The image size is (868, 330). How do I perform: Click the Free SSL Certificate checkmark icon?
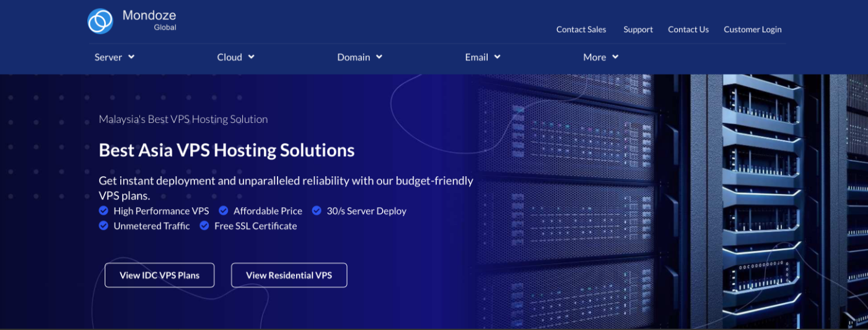coord(204,226)
